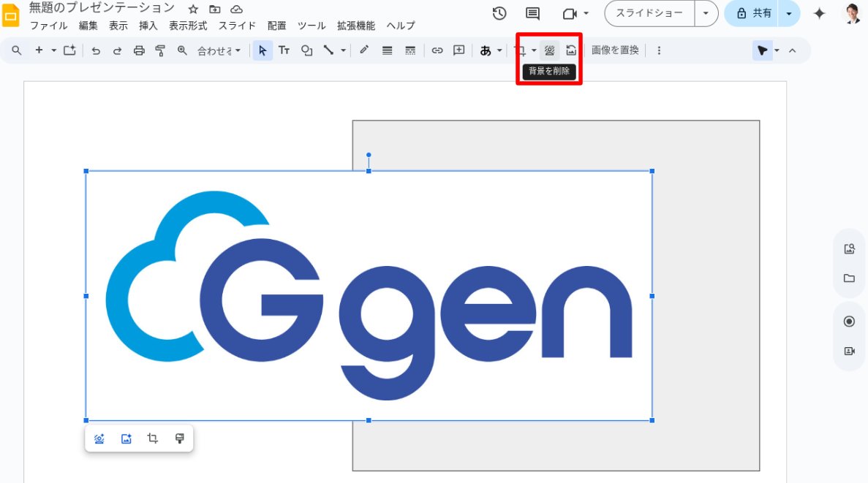Redo the last action
Image resolution: width=868 pixels, height=483 pixels.
117,50
